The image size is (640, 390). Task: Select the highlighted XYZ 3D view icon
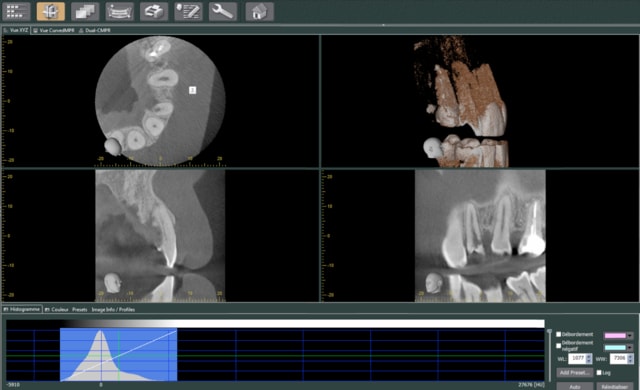pyautogui.click(x=51, y=11)
